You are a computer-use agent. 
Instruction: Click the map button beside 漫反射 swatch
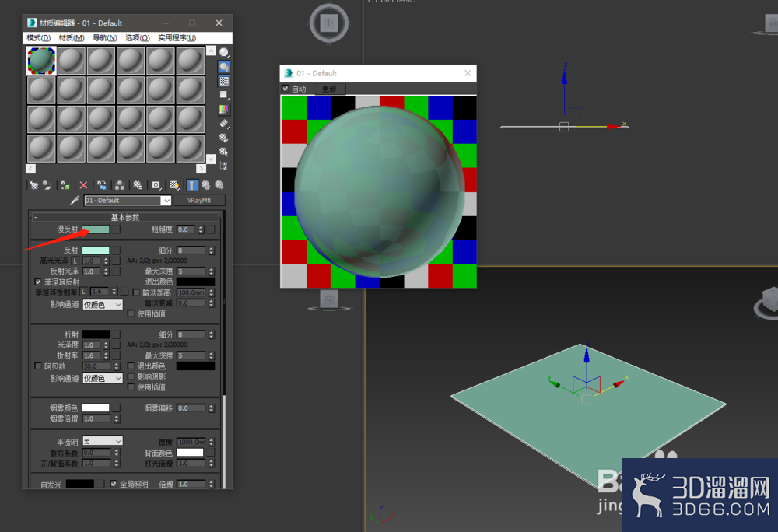pyautogui.click(x=116, y=229)
